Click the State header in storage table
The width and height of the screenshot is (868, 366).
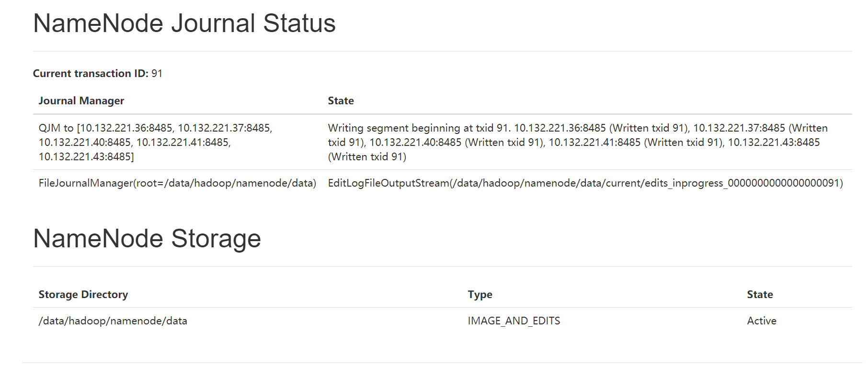pyautogui.click(x=759, y=295)
